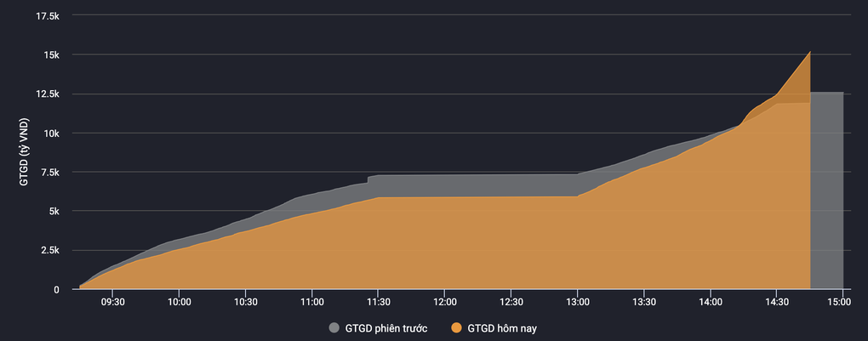Toggle the 'GTGD hôm nay' series label
The height and width of the screenshot is (341, 868).
502,327
